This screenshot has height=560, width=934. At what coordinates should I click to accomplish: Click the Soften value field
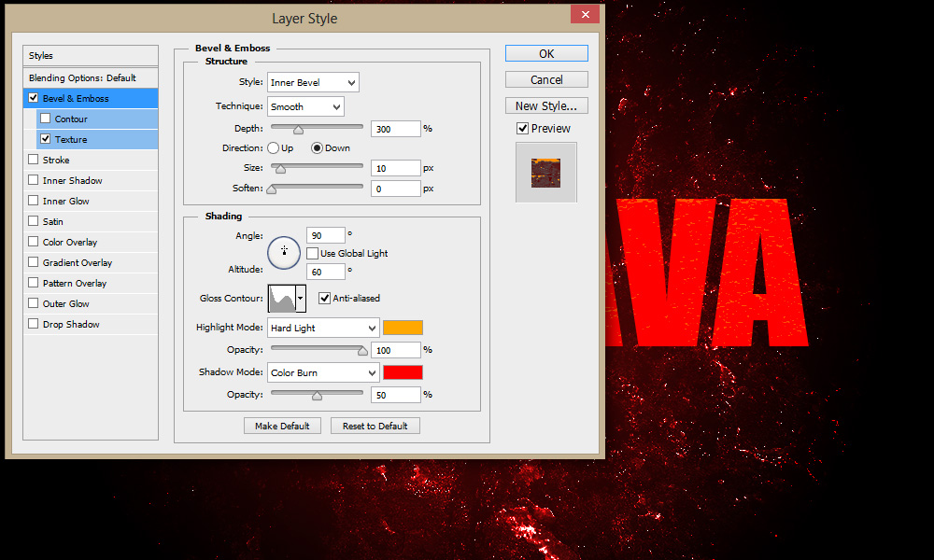coord(396,189)
